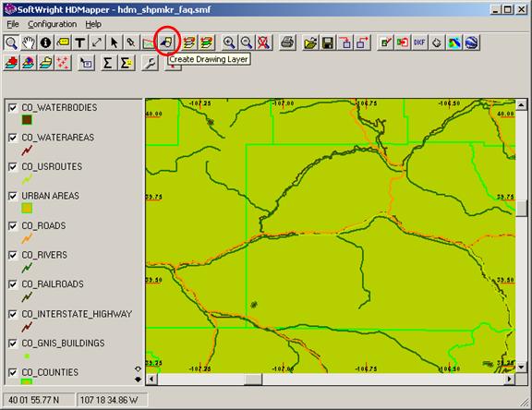Click the second stacked layers icon
Viewport: 532px width, 410px height.
(206, 42)
